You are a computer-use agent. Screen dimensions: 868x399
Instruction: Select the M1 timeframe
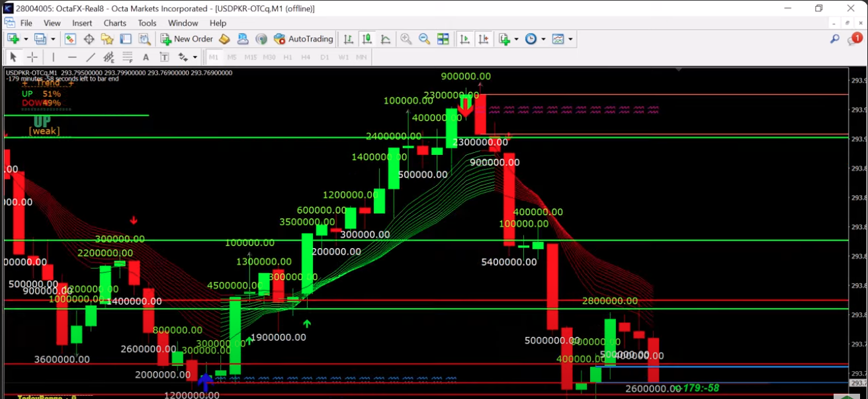tap(214, 57)
